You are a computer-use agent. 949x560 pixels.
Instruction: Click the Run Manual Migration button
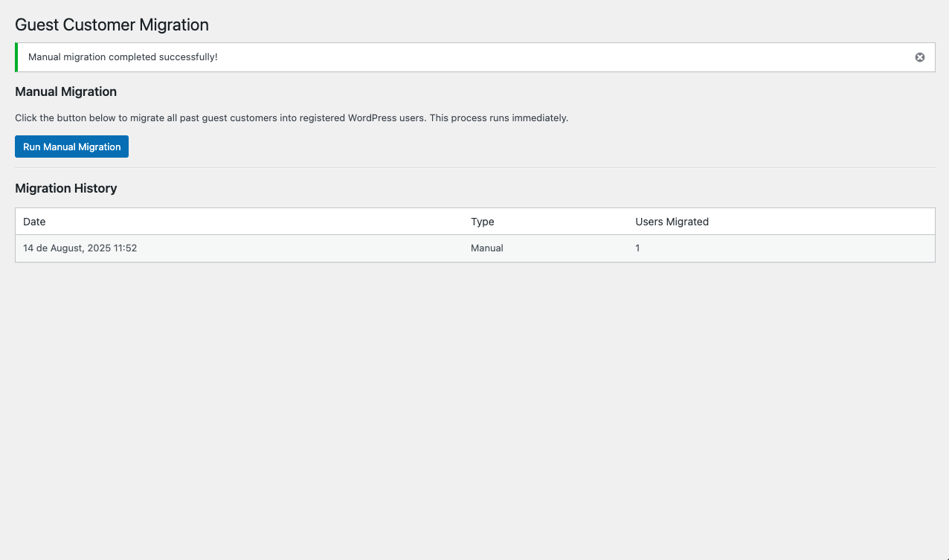[x=71, y=147]
